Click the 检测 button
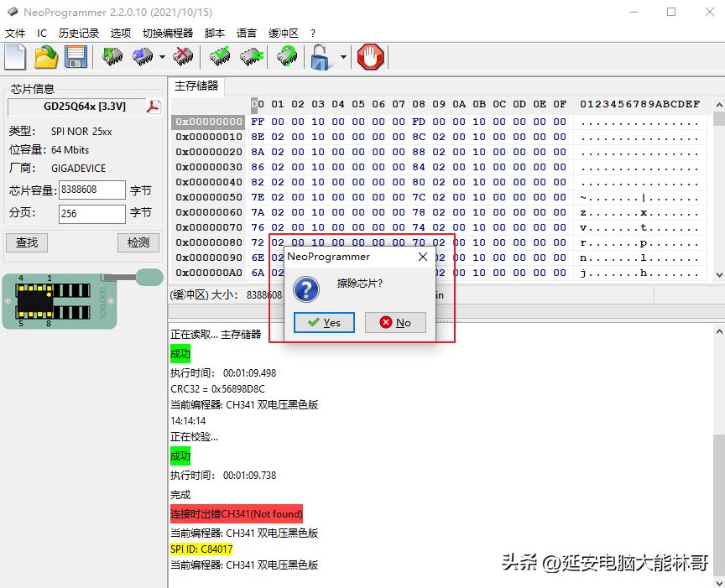Image resolution: width=725 pixels, height=588 pixels. 138,242
